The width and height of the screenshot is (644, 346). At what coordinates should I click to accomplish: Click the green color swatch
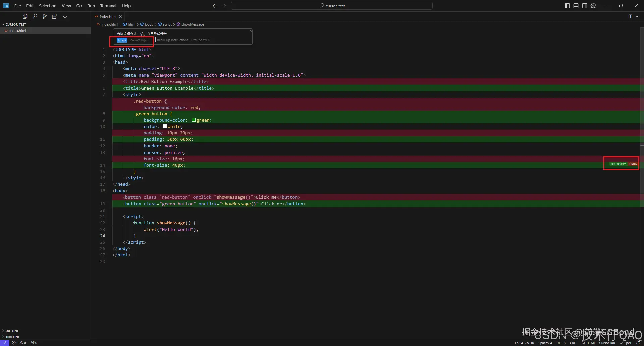(x=194, y=120)
